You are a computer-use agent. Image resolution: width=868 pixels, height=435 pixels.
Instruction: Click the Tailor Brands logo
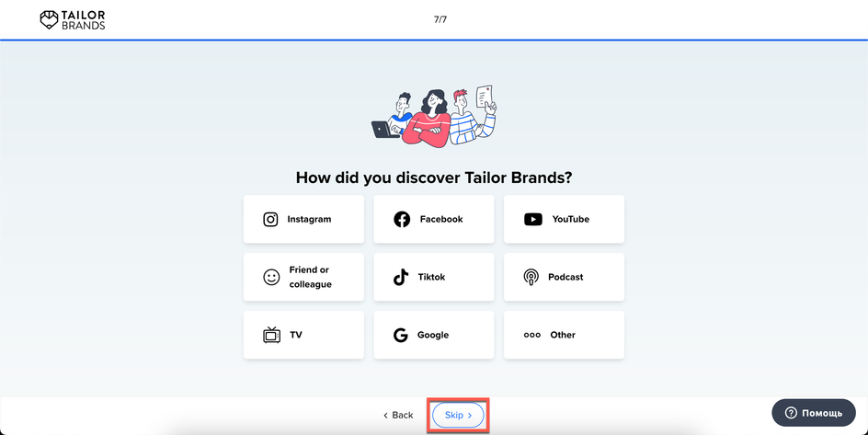[73, 20]
